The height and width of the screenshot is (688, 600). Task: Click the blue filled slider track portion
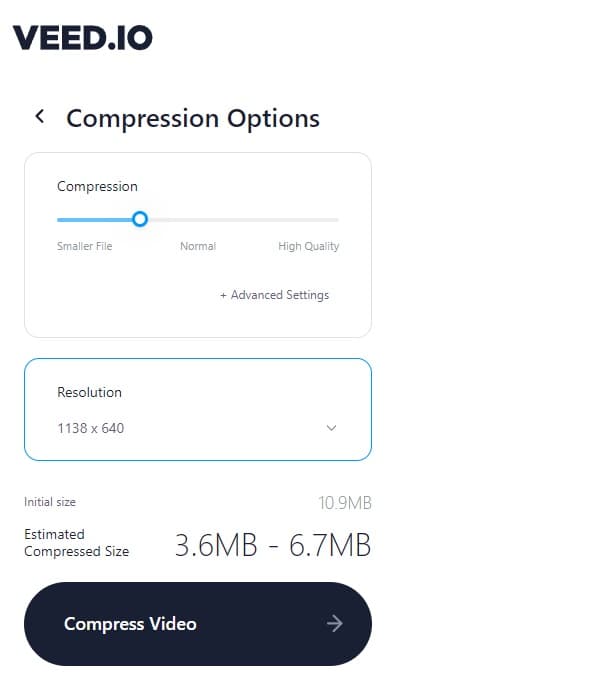[x=95, y=219]
